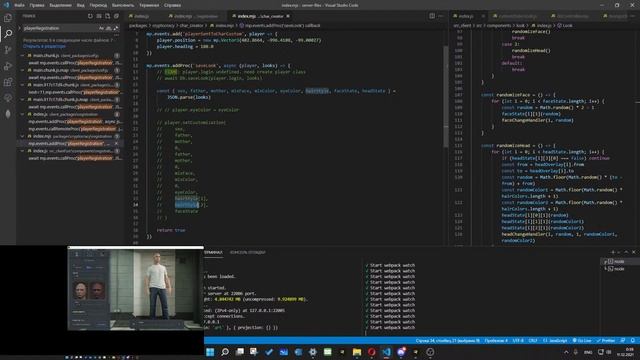
Task: Open the Правка (Edit) menu
Action: (x=37, y=5)
